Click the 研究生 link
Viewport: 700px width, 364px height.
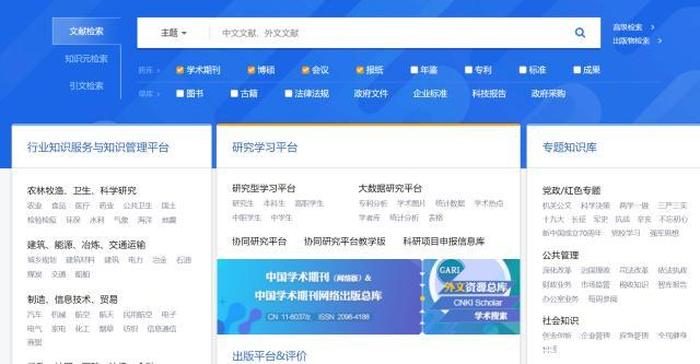pyautogui.click(x=243, y=203)
